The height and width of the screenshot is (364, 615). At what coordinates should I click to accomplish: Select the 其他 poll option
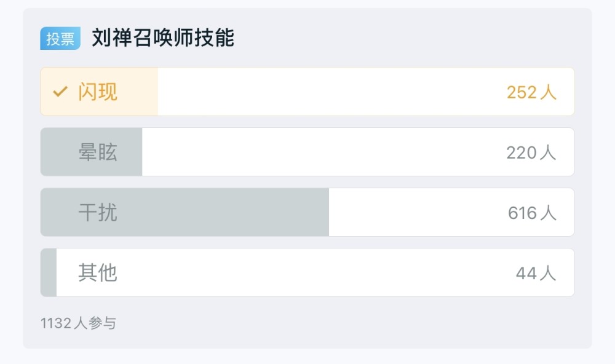tap(307, 272)
